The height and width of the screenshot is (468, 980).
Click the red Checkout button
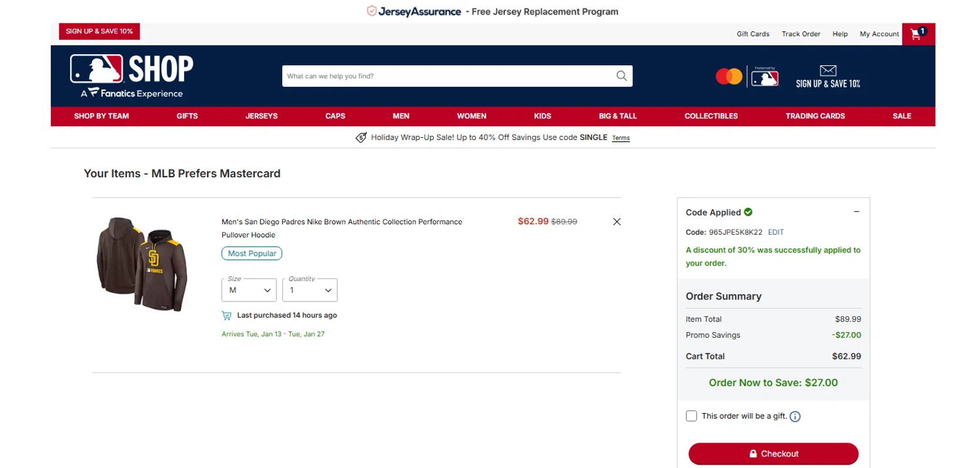pyautogui.click(x=773, y=454)
